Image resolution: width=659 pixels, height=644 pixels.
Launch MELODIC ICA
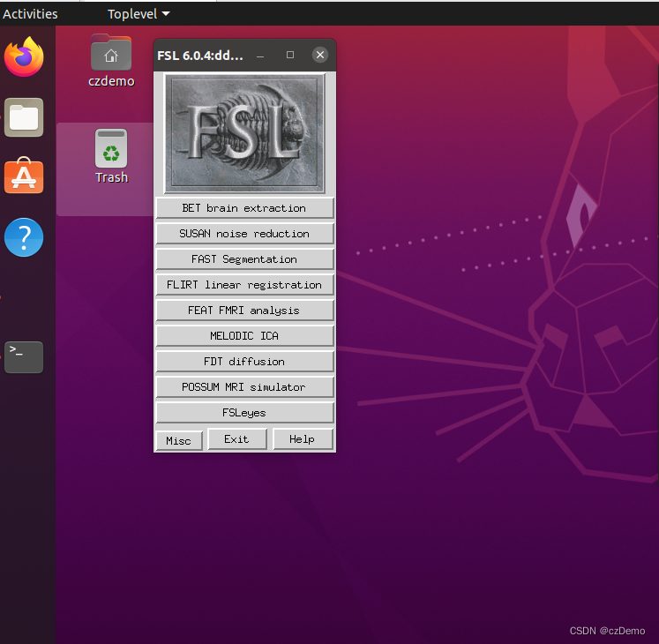244,336
